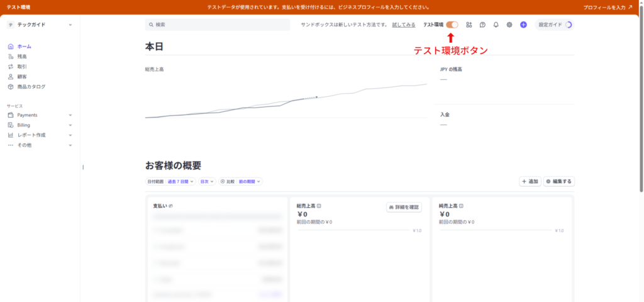Focus the 検索 search field
Image resolution: width=644 pixels, height=302 pixels.
(x=218, y=25)
